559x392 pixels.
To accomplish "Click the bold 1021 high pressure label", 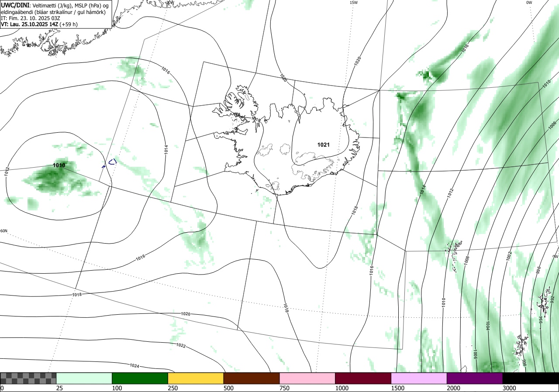I will [x=324, y=144].
